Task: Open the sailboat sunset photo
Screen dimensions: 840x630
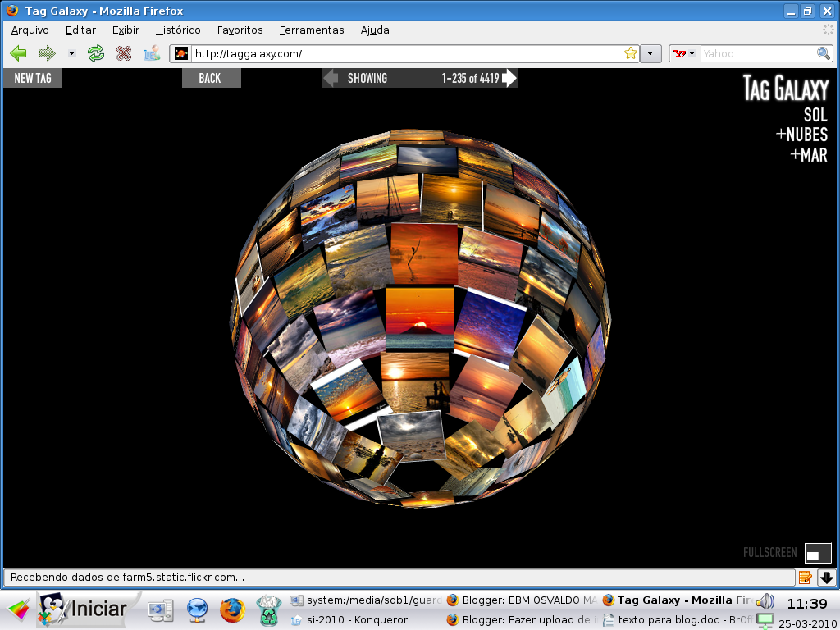Action: 388,197
